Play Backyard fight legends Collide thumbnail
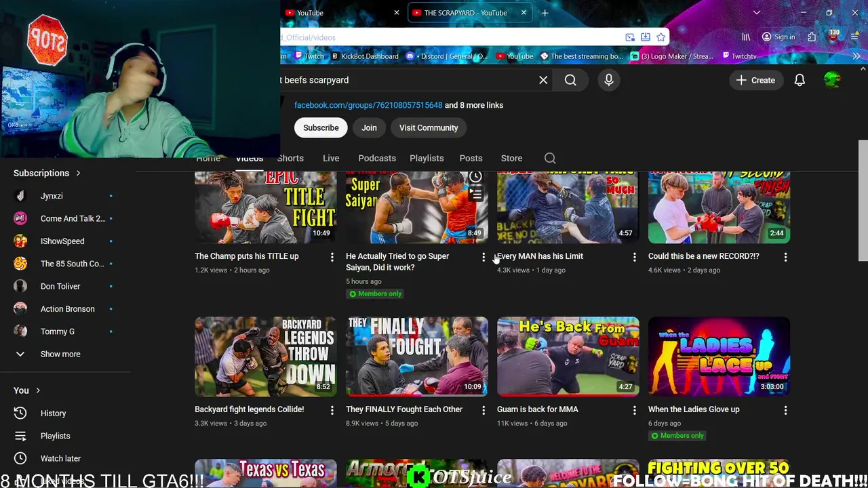The image size is (868, 488). pos(265,357)
